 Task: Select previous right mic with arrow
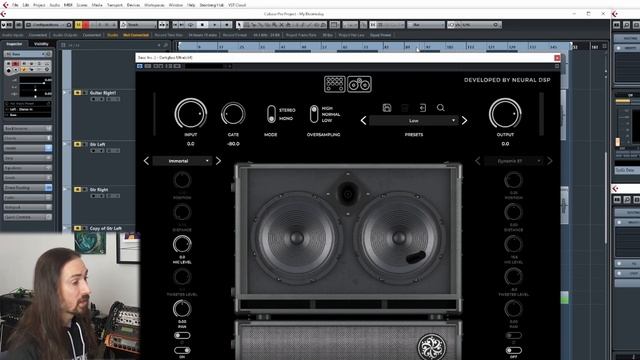pos(478,161)
